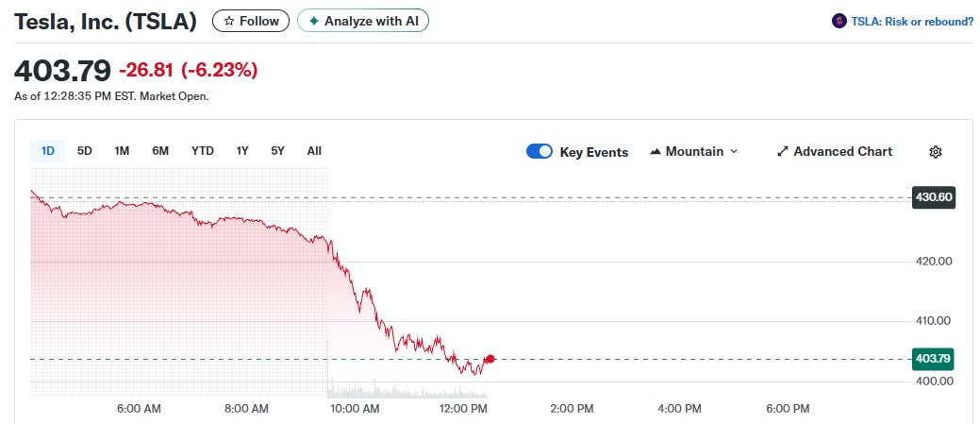Click the purple TSLA Risk or rebound icon
Screen dimensions: 980x424
(839, 21)
